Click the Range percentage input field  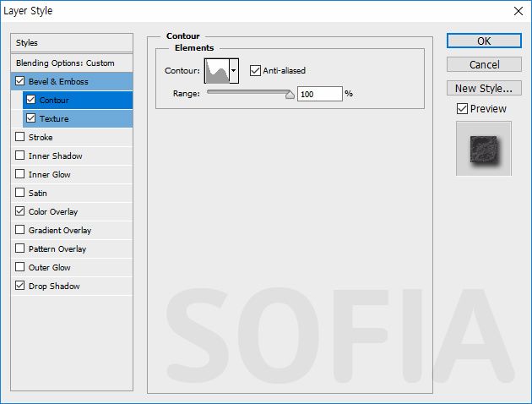tap(319, 94)
